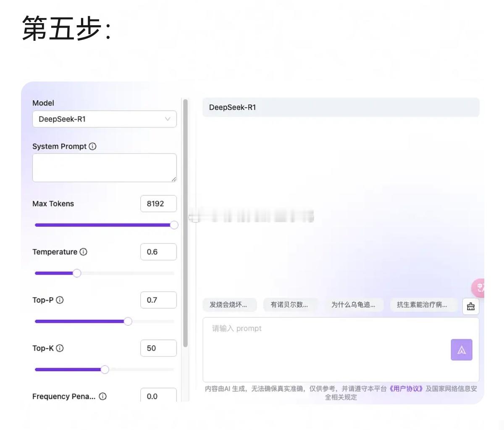Click the Model label text
The width and height of the screenshot is (504, 430).
pyautogui.click(x=43, y=103)
